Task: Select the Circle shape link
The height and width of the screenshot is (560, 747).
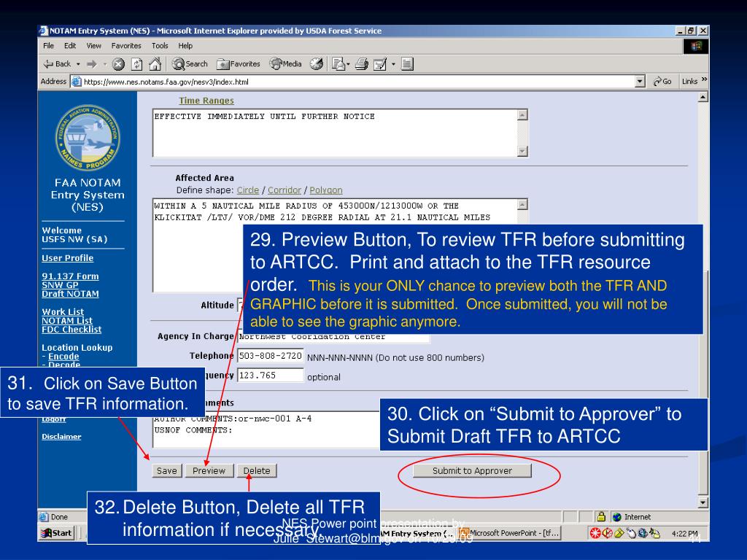Action: coord(248,190)
